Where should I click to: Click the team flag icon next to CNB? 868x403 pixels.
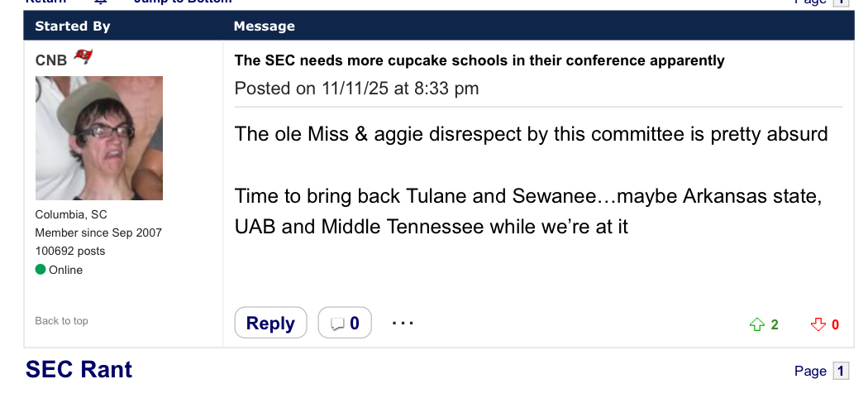(83, 58)
